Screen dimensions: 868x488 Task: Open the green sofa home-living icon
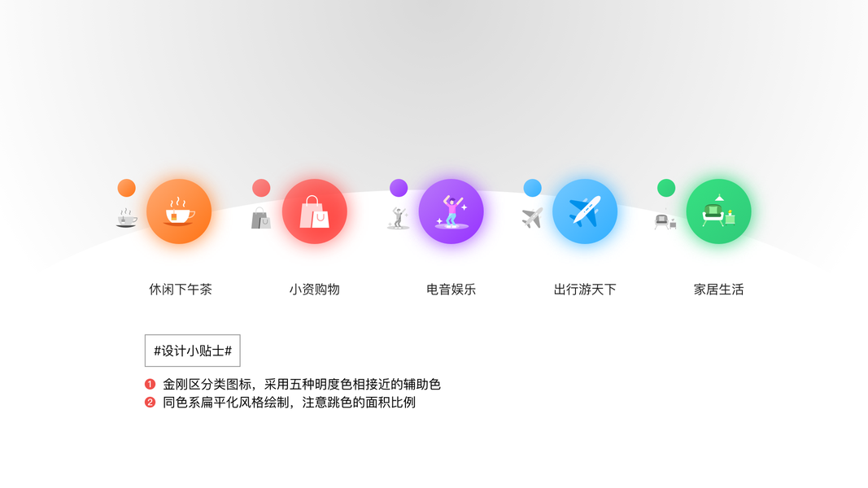718,211
